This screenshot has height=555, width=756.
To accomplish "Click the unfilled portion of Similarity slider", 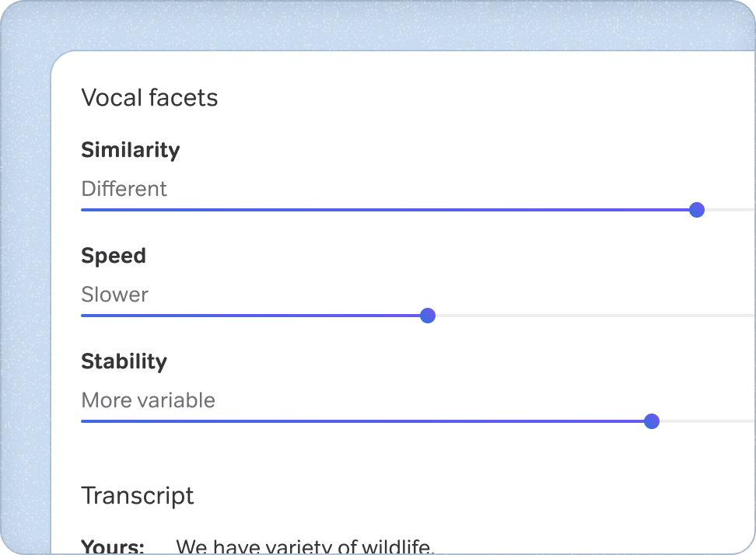I will [731, 210].
